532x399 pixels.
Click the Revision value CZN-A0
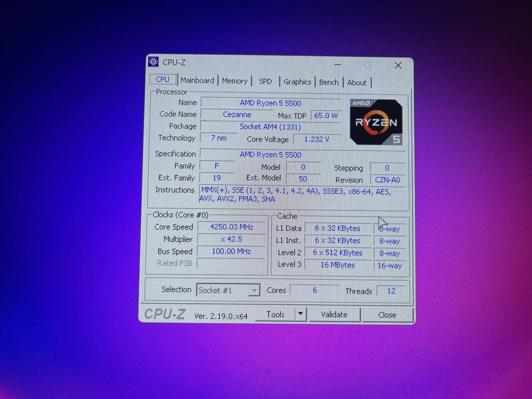(x=387, y=180)
